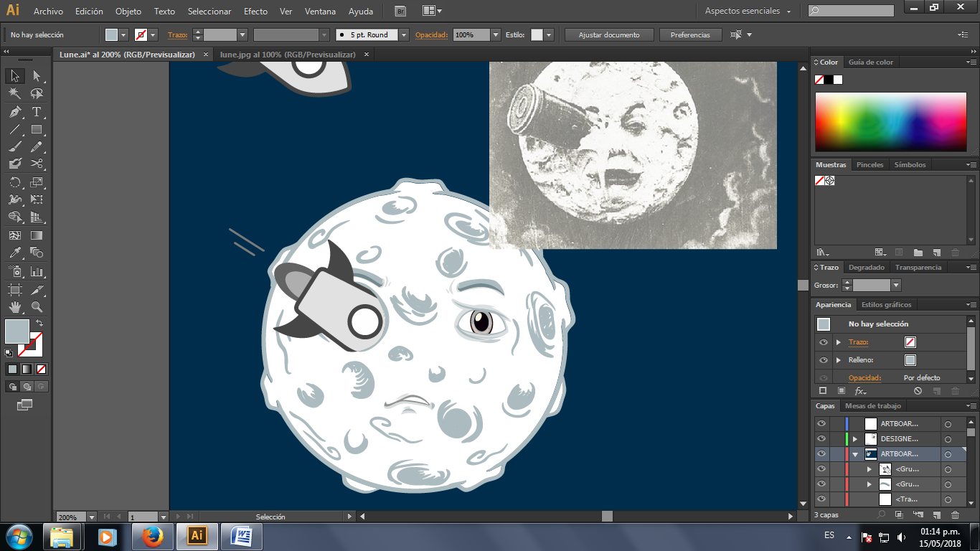Select the Scissors tool
Viewport: 980px width, 551px height.
pyautogui.click(x=37, y=164)
